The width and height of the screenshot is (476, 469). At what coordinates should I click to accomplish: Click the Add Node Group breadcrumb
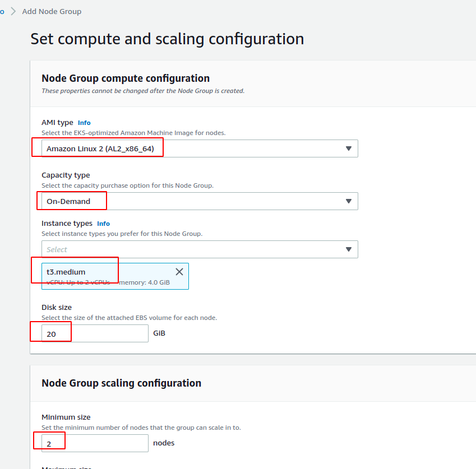pos(51,11)
